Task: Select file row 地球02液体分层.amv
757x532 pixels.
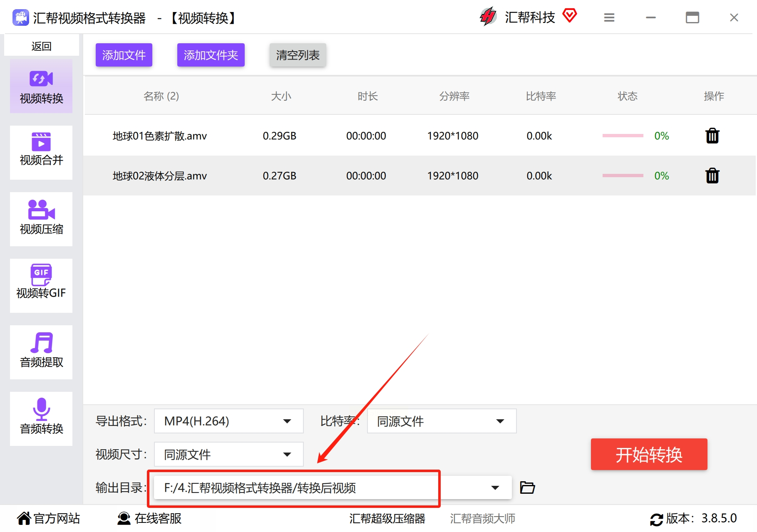Action: coord(419,176)
